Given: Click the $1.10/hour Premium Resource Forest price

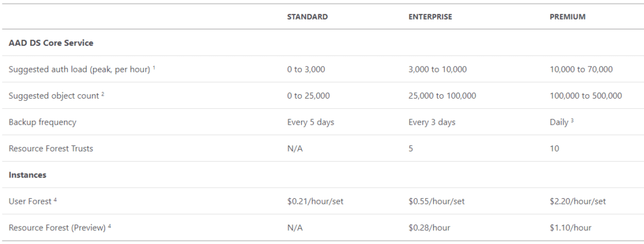Looking at the screenshot, I should [x=570, y=228].
